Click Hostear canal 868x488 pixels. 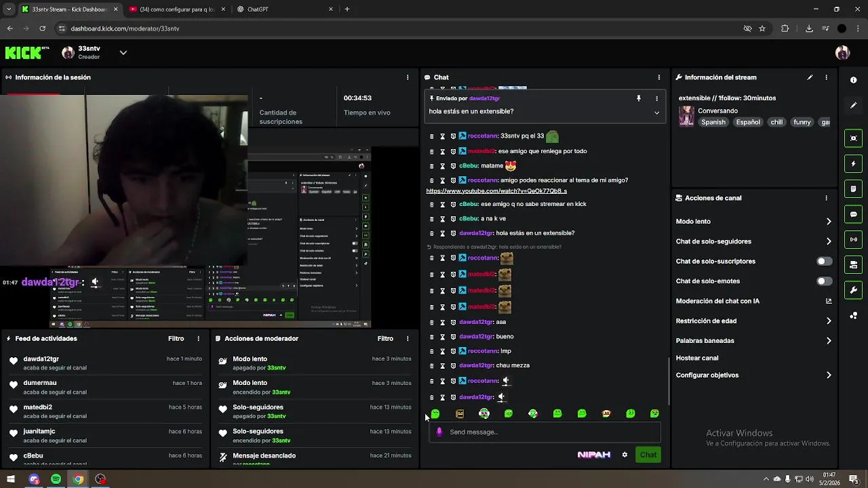click(x=696, y=358)
